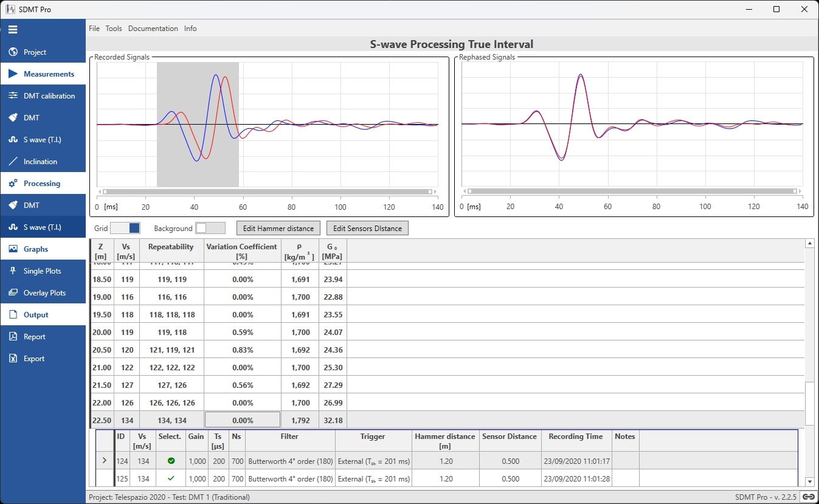819x504 pixels.
Task: Open the Single Plots pin icon
Action: pos(13,271)
